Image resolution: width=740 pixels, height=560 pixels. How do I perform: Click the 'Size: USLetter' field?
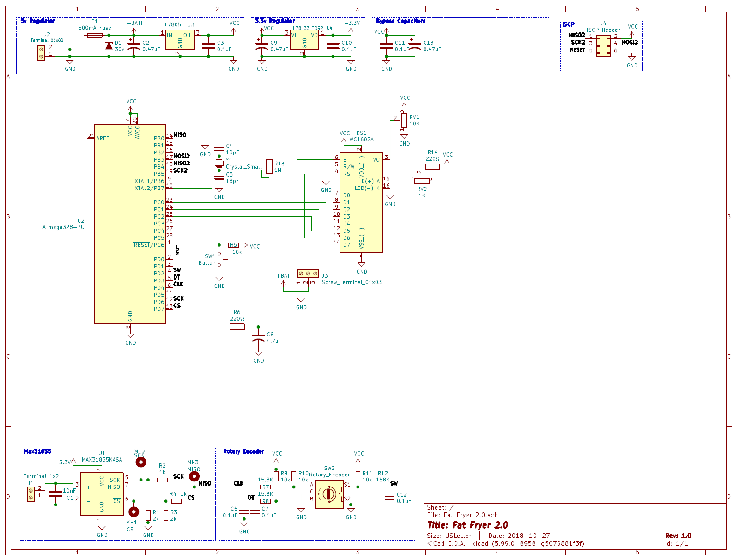click(x=449, y=536)
